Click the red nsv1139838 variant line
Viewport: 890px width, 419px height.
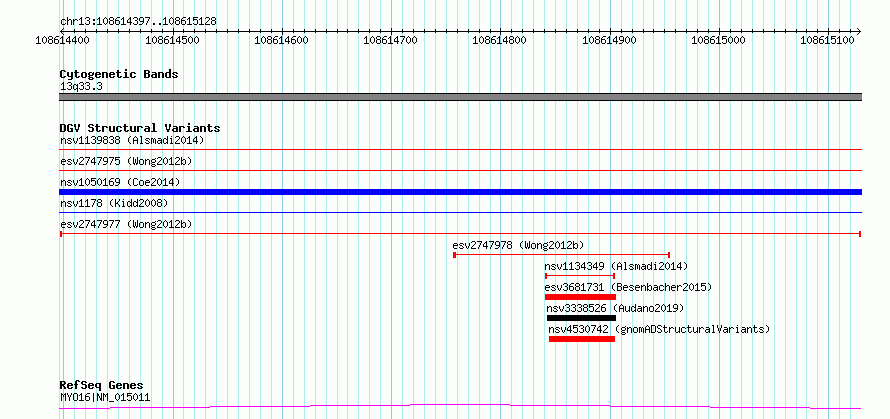(460, 150)
